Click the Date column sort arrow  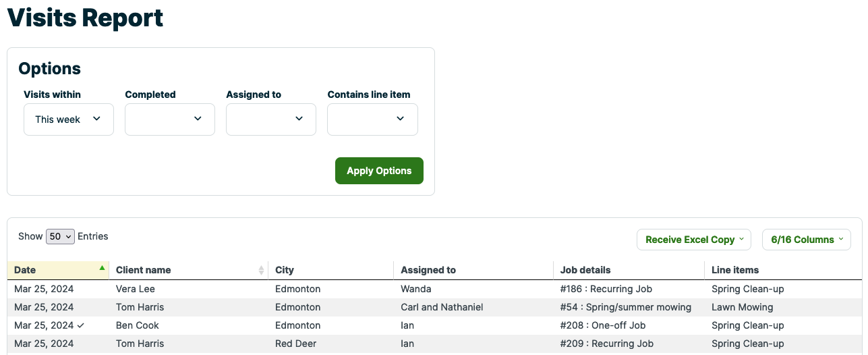102,268
